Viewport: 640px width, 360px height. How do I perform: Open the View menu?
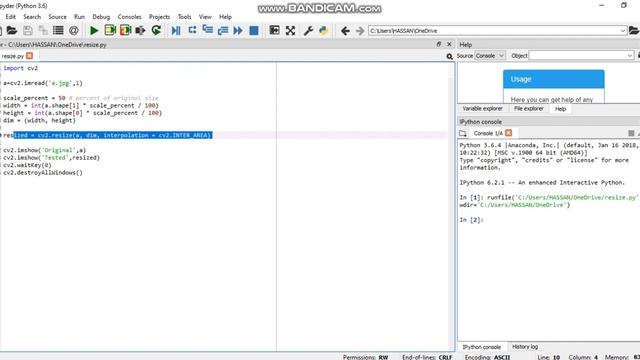click(205, 17)
